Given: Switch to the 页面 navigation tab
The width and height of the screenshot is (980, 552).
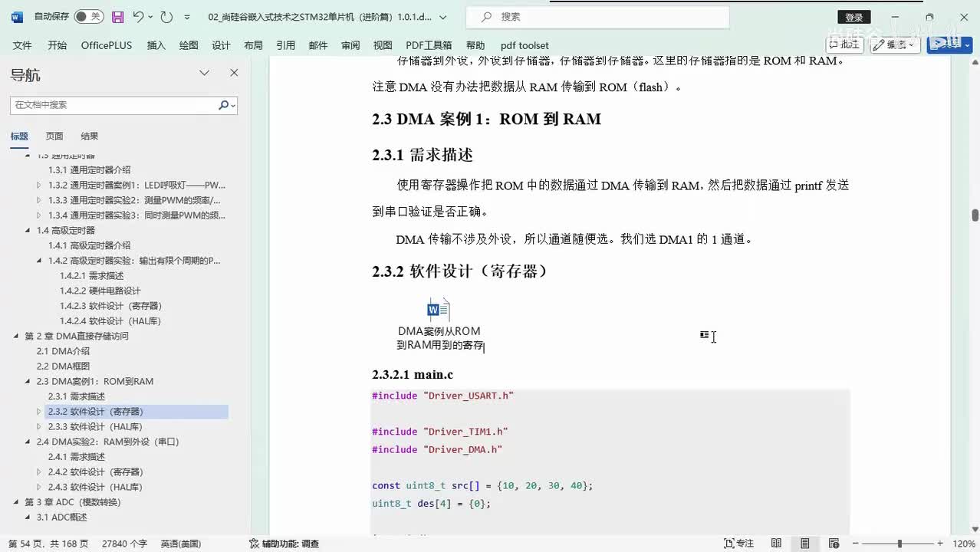Looking at the screenshot, I should pos(54,136).
